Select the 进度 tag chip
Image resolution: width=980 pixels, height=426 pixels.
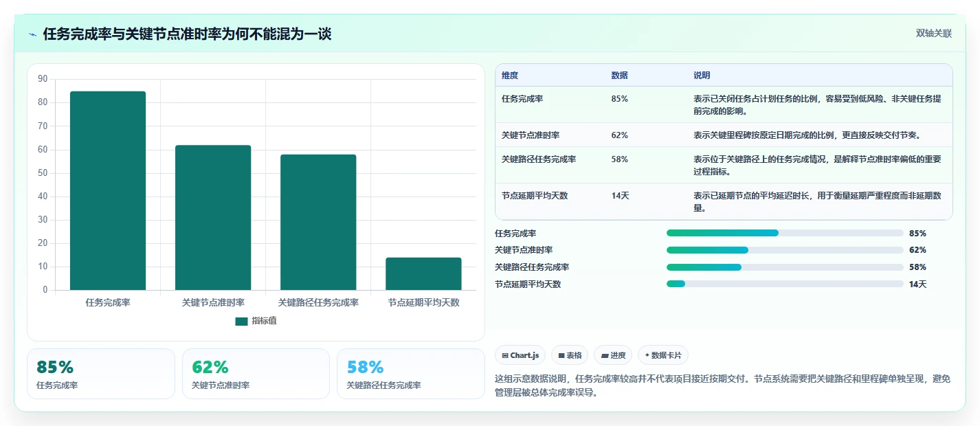(613, 355)
